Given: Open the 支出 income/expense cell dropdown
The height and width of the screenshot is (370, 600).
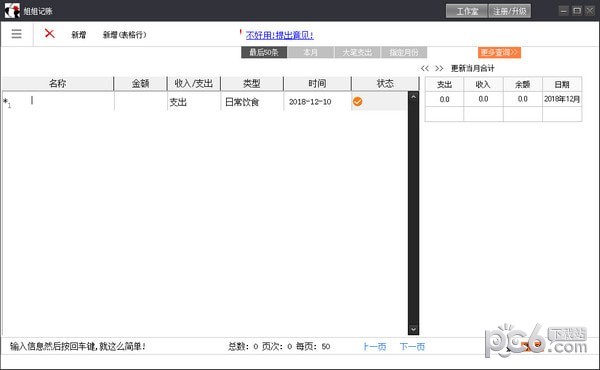Looking at the screenshot, I should click(194, 101).
